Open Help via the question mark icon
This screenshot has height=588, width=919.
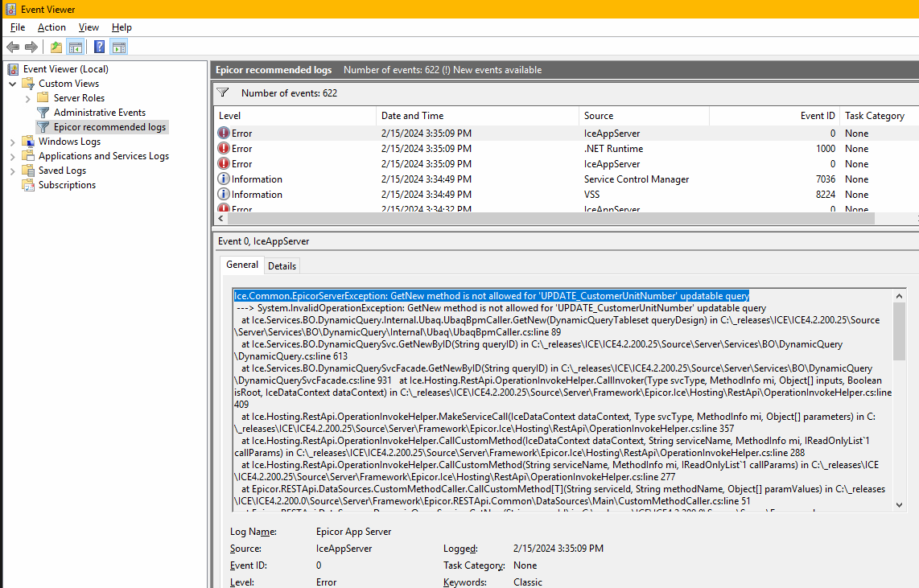(x=100, y=47)
